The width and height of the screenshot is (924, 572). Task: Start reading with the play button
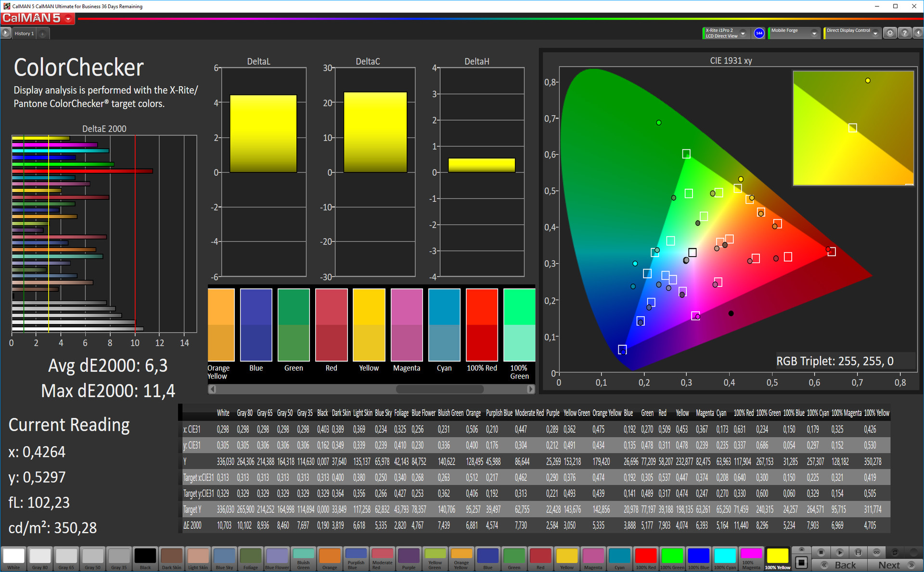840,552
